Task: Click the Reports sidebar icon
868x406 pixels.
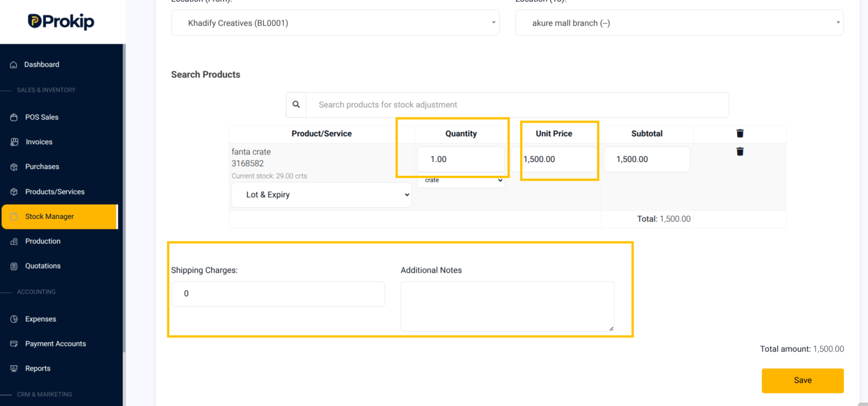Action: pos(14,369)
